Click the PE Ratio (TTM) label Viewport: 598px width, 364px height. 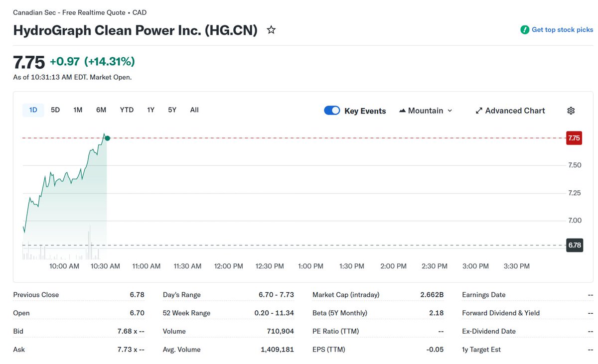(x=335, y=331)
